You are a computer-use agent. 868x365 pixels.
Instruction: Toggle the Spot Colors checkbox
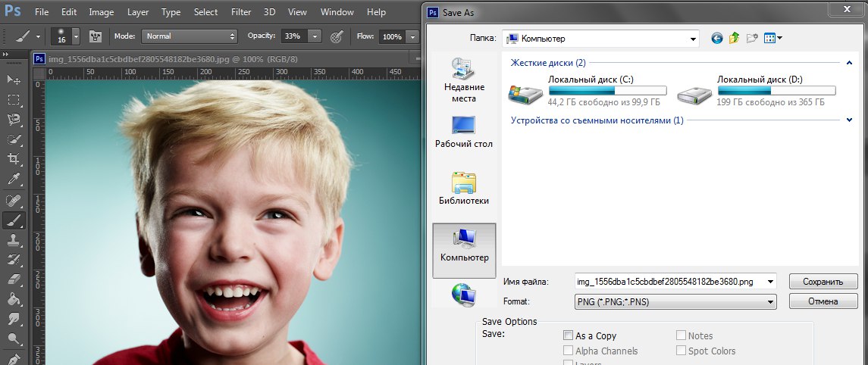click(681, 350)
